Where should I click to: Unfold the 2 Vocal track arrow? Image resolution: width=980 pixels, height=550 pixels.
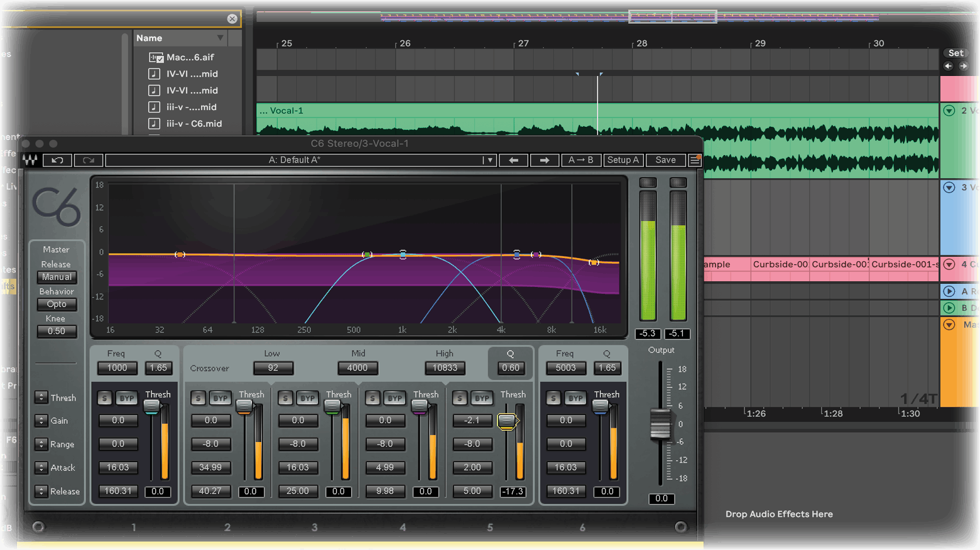[949, 111]
